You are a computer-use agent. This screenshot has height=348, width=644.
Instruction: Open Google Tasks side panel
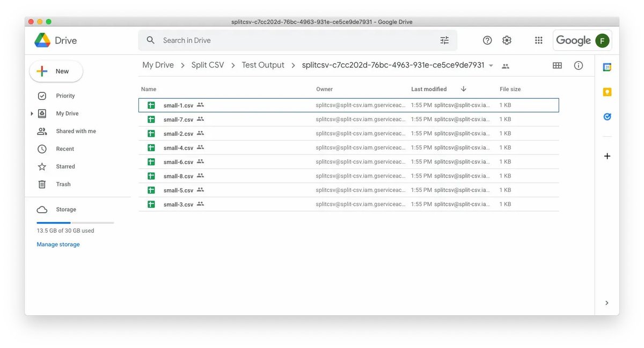pyautogui.click(x=607, y=116)
